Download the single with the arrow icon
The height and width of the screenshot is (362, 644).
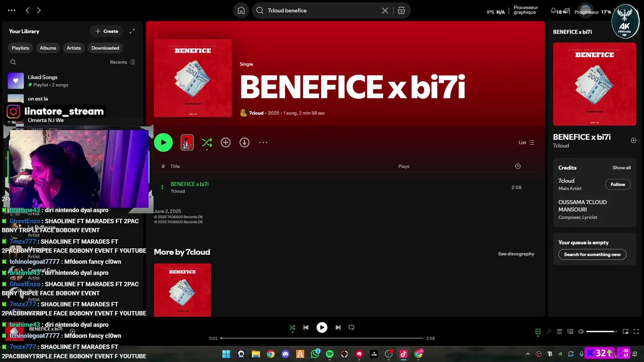tap(245, 143)
